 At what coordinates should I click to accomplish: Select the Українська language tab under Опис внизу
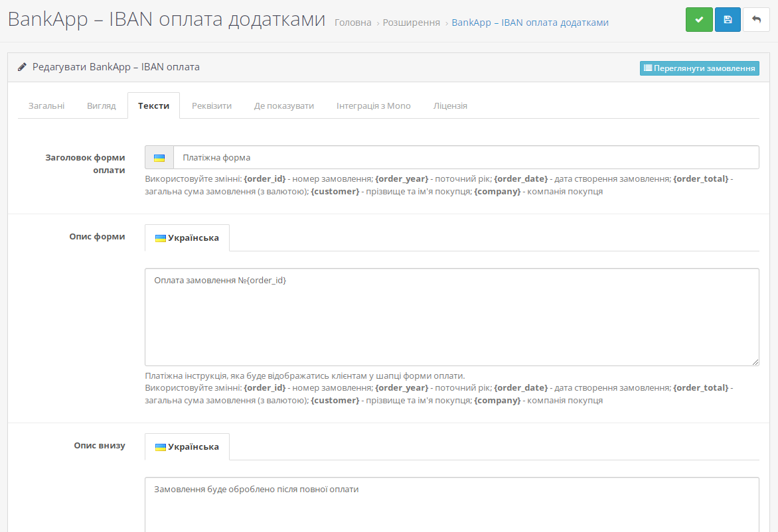187,447
